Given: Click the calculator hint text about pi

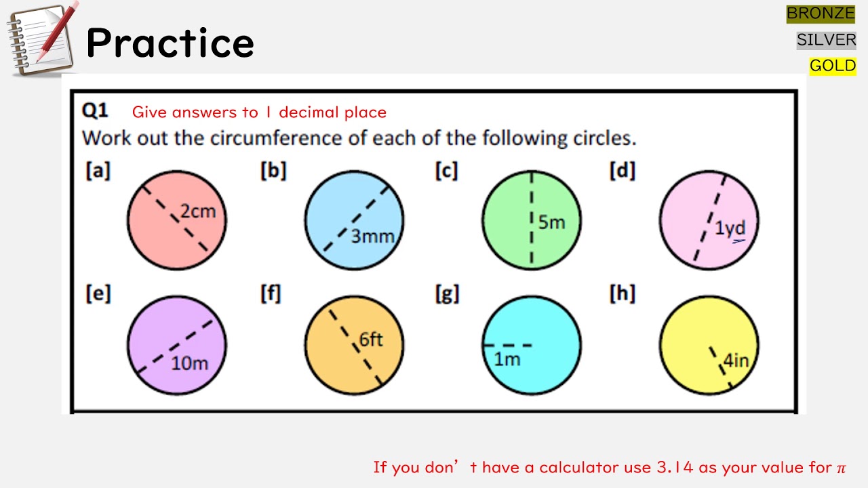Looking at the screenshot, I should coord(610,468).
